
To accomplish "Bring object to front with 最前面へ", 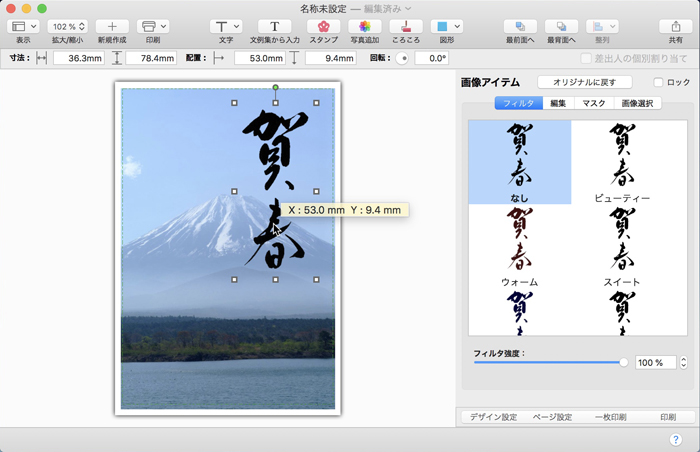I will pos(519,26).
